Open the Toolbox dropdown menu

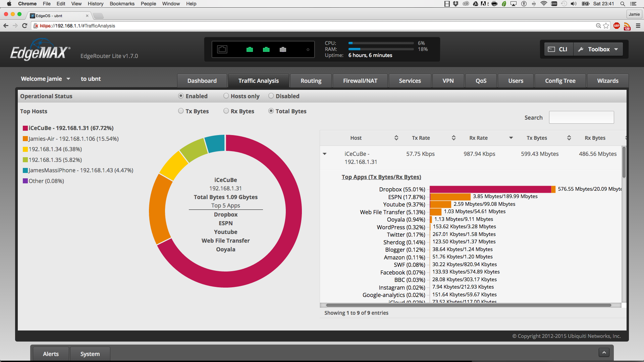click(x=598, y=49)
